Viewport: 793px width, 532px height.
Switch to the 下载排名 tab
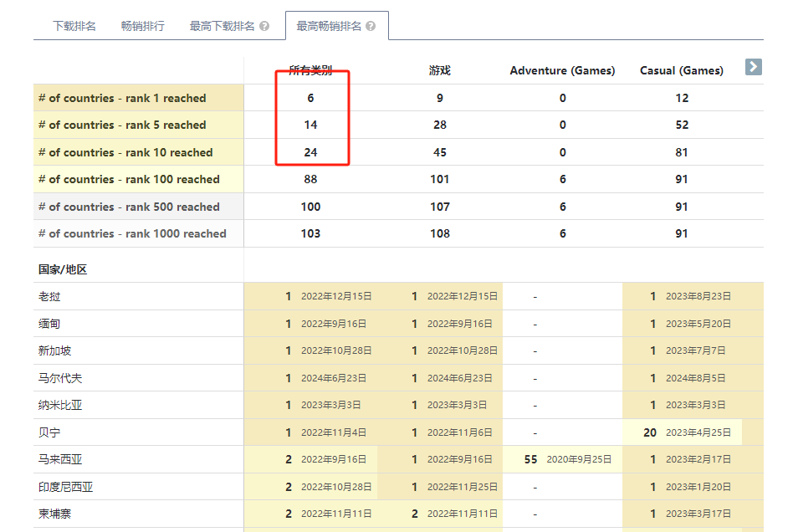(74, 26)
